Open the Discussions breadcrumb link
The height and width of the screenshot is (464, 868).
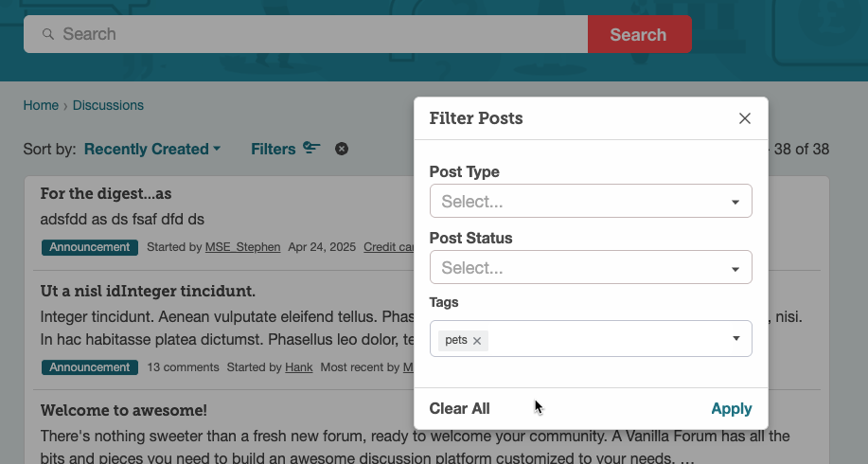click(108, 105)
